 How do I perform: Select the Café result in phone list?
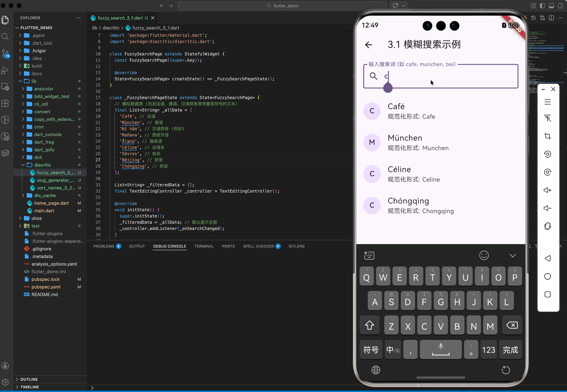440,111
